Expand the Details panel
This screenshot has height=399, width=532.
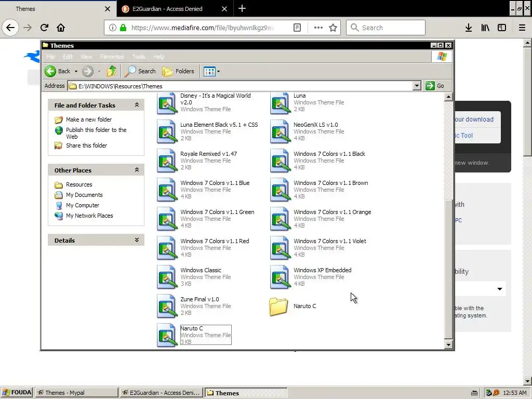coord(137,240)
